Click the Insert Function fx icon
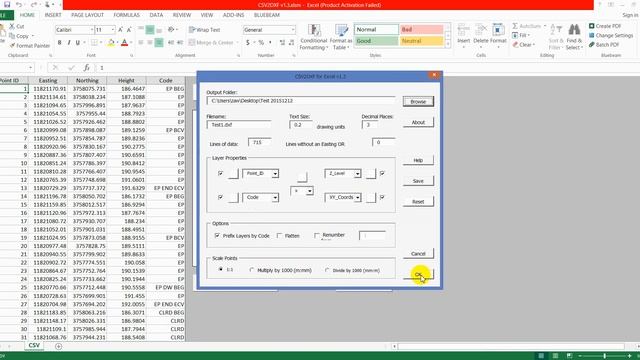Viewport: 640px width, 360px height. click(x=87, y=68)
